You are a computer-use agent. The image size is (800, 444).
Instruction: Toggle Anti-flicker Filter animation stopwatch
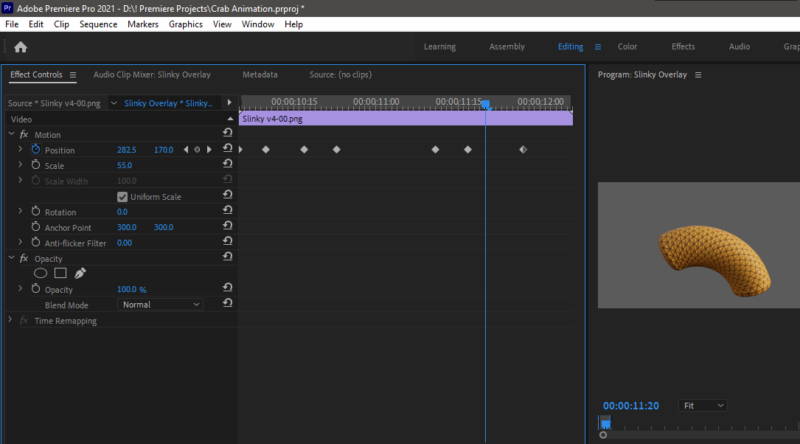[36, 242]
